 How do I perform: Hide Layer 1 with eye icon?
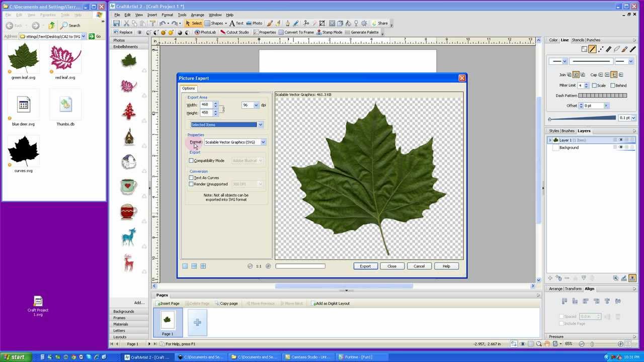pos(621,140)
